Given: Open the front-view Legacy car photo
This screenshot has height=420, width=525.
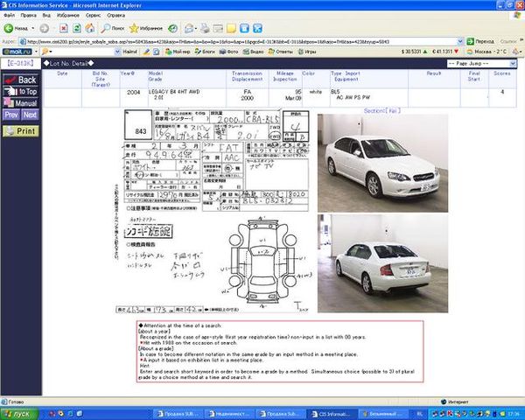Looking at the screenshot, I should 382,163.
